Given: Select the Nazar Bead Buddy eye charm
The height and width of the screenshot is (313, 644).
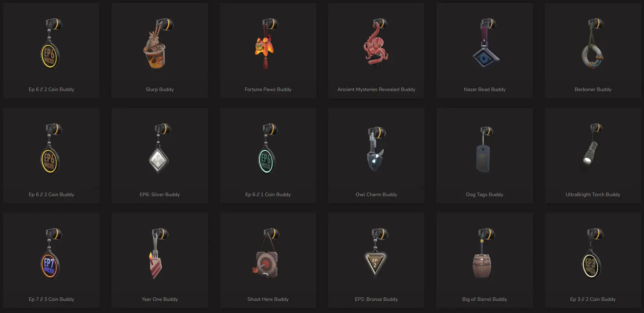Looking at the screenshot, I should pyautogui.click(x=485, y=43).
